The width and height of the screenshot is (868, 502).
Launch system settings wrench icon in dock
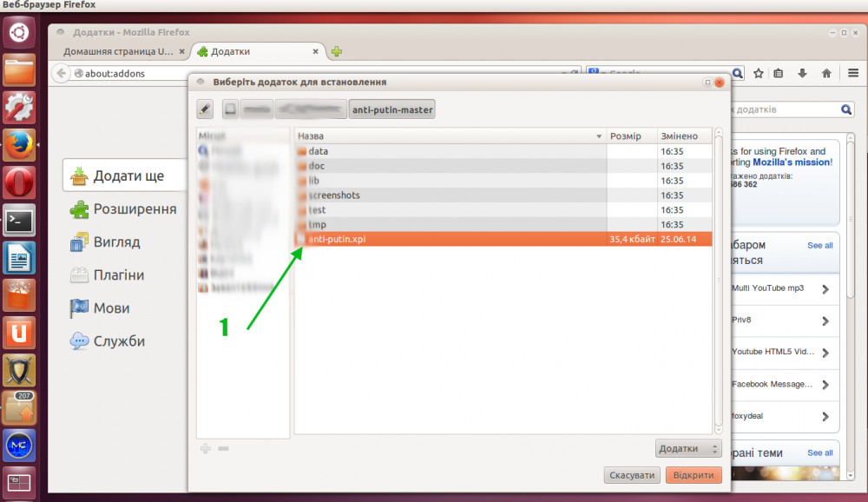(x=19, y=108)
